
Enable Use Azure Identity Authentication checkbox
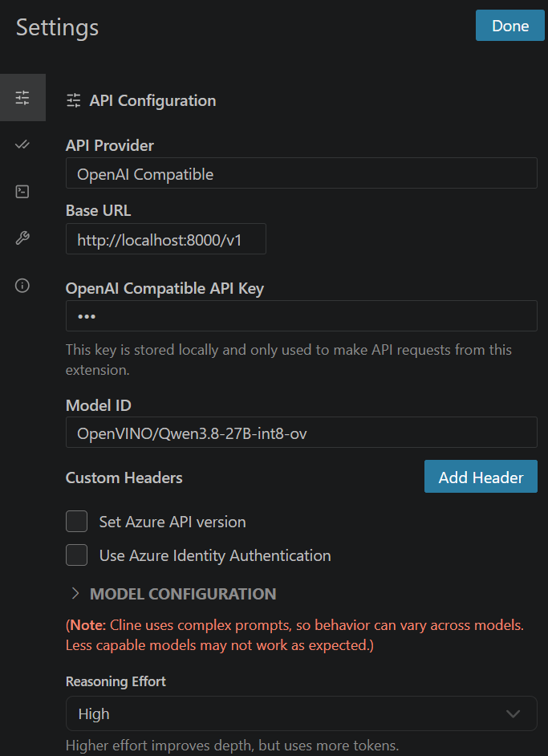pyautogui.click(x=77, y=555)
